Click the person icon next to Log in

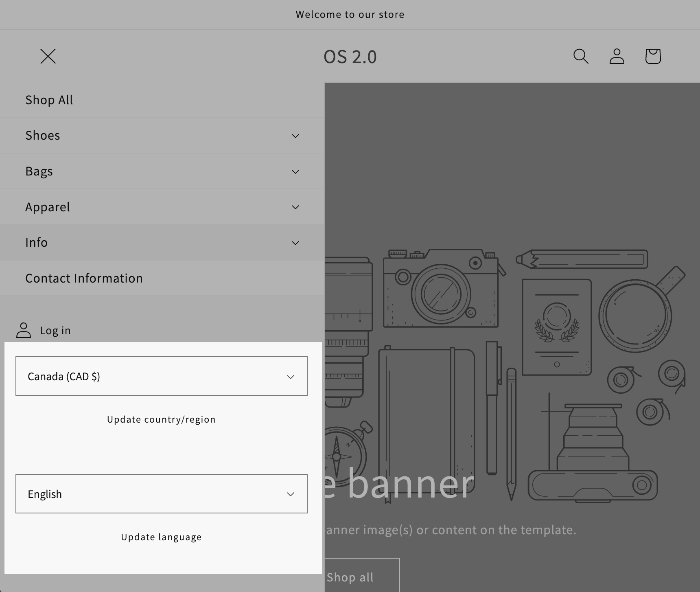coord(24,331)
